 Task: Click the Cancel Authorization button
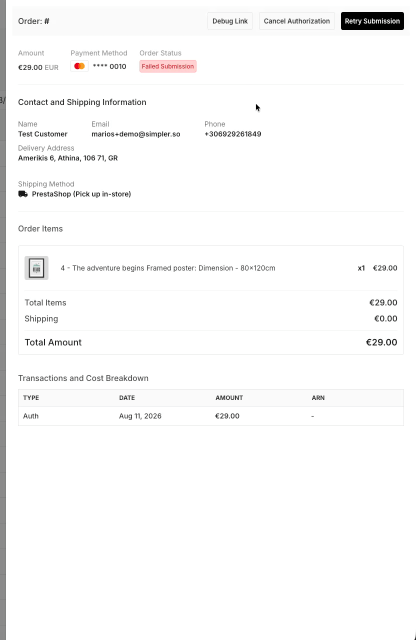pos(297,21)
